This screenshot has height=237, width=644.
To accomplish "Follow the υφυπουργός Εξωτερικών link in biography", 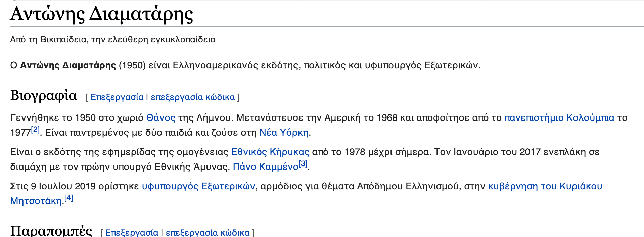I will click(198, 186).
